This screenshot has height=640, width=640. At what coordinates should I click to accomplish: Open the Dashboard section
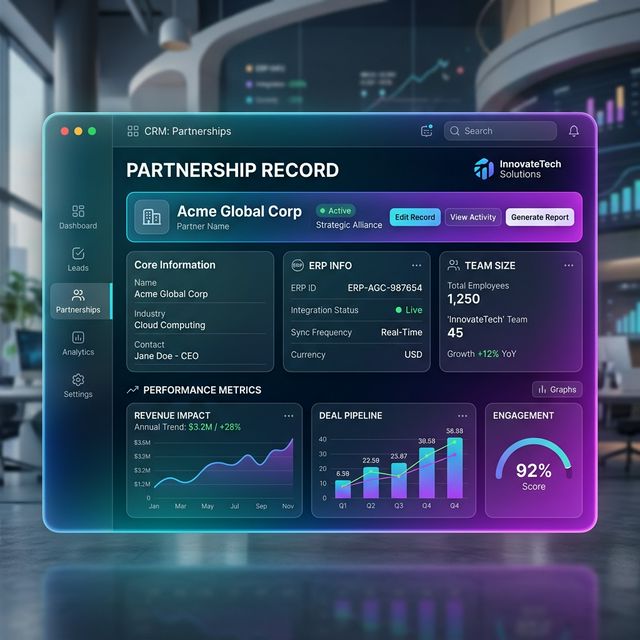[78, 218]
